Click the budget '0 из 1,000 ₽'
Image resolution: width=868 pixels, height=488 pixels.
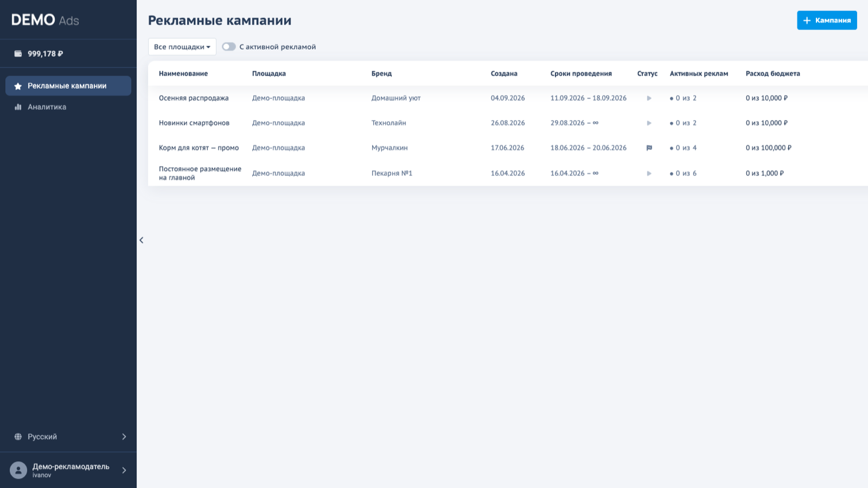765,174
